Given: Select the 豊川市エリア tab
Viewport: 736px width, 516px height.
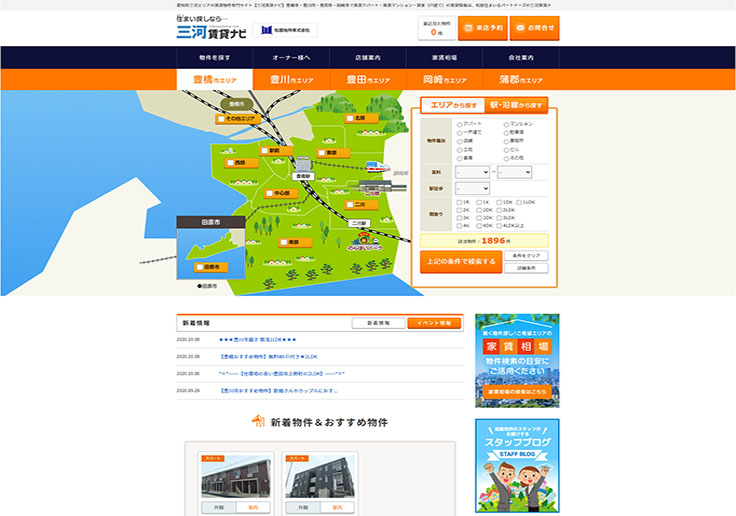Looking at the screenshot, I should [x=291, y=79].
